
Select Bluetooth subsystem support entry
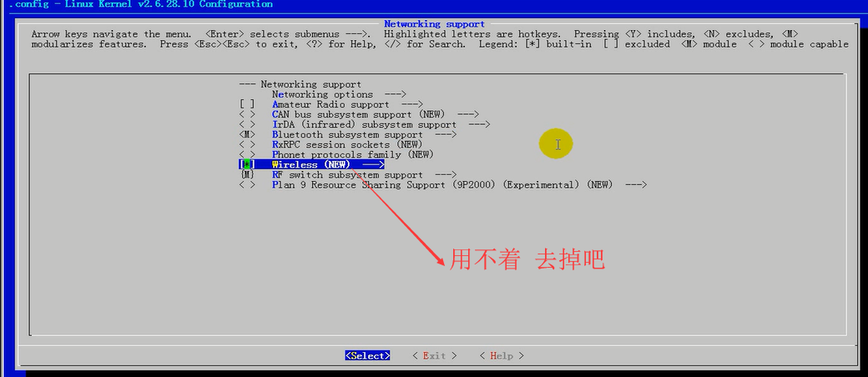[x=347, y=134]
